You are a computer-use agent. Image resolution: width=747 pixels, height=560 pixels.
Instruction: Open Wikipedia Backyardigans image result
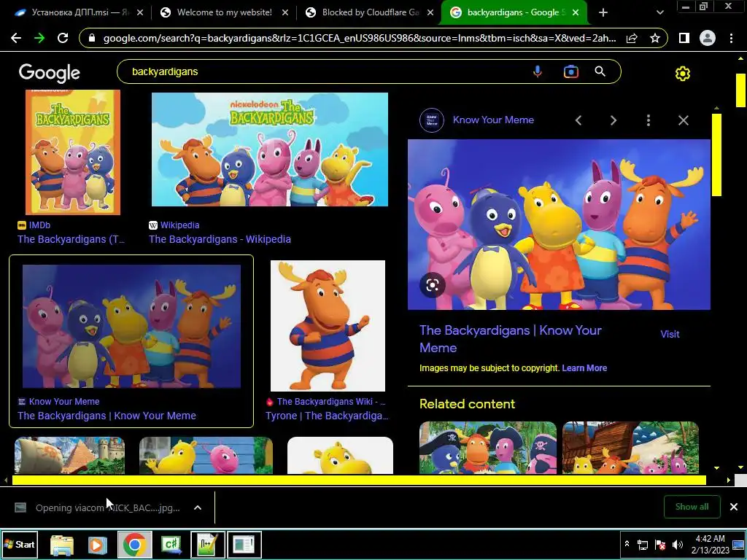tap(270, 149)
